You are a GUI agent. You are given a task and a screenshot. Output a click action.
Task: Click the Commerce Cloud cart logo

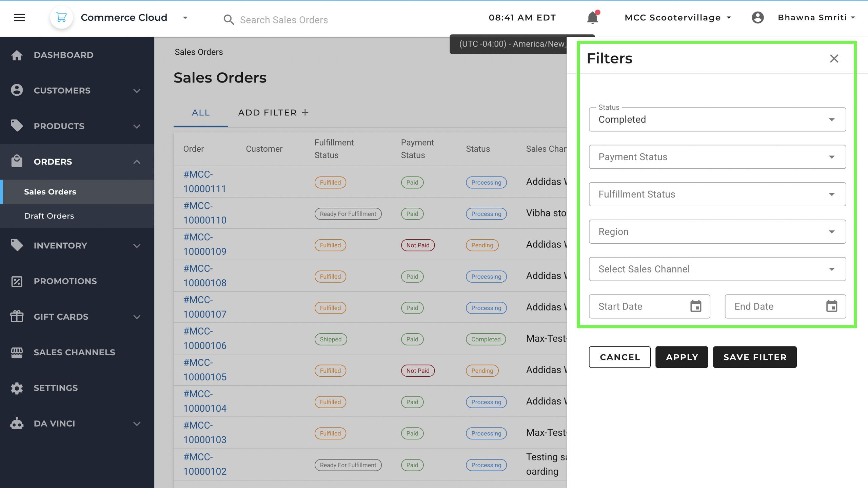pos(61,17)
